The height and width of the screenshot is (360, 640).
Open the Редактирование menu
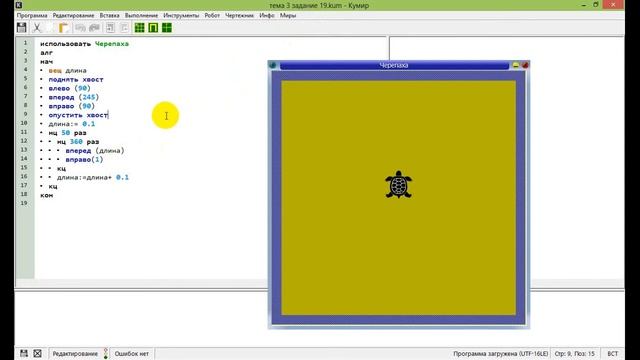click(73, 15)
